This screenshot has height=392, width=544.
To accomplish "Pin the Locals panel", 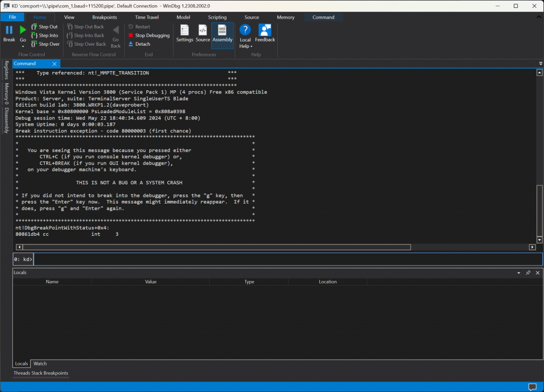I will click(528, 272).
